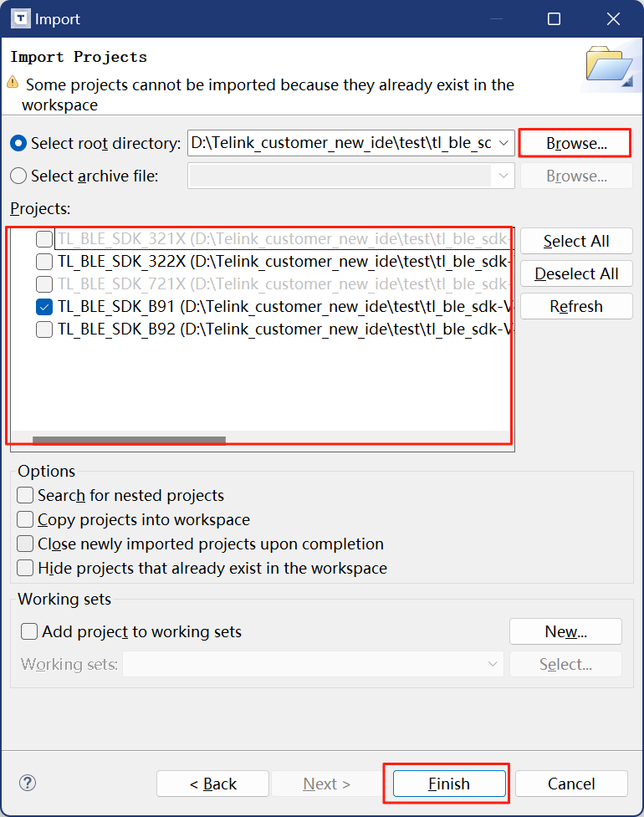The width and height of the screenshot is (644, 817).
Task: Click Finish to import projects
Action: [449, 784]
